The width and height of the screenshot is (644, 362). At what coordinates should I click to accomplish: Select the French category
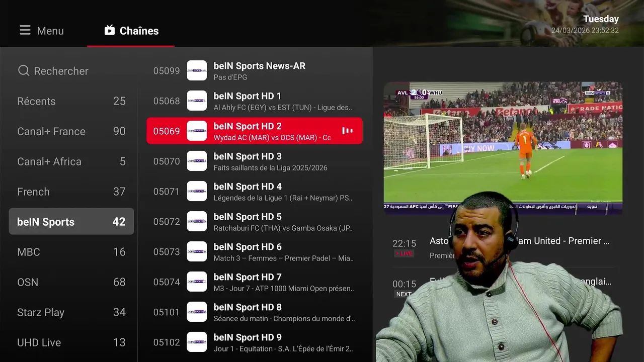(x=71, y=192)
